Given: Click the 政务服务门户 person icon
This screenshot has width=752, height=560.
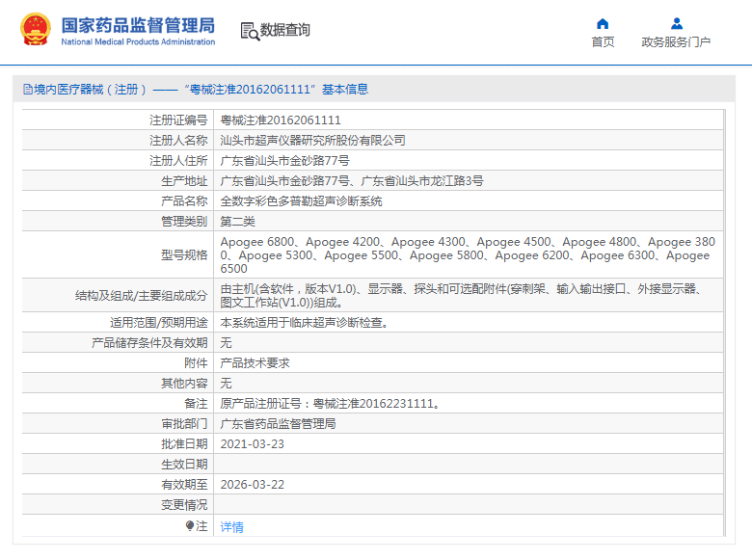Looking at the screenshot, I should click(x=676, y=24).
